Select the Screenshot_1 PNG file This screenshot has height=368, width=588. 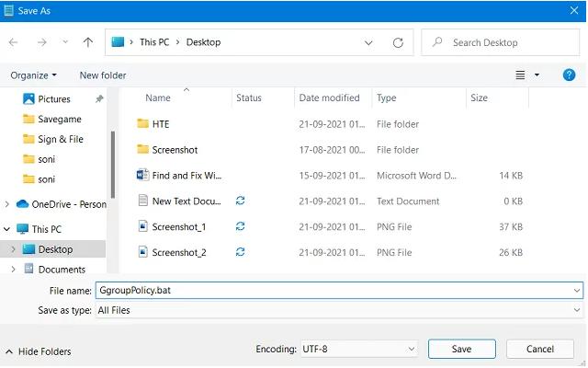pos(178,226)
